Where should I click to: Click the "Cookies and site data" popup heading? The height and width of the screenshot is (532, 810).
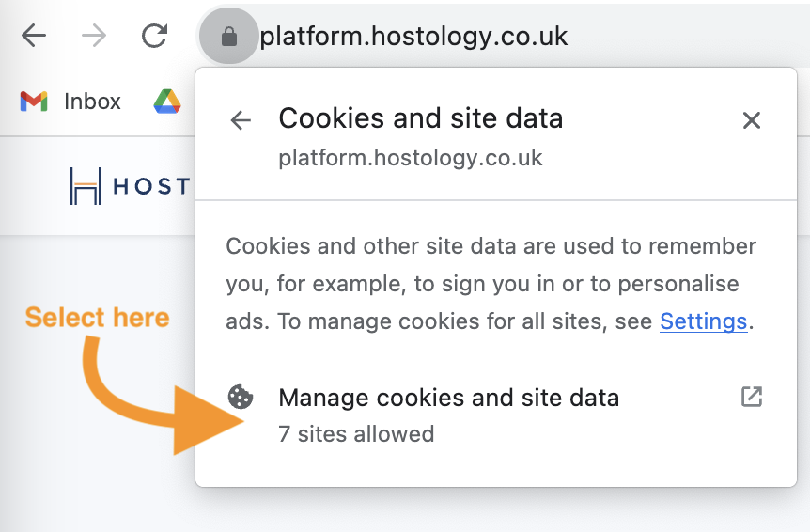point(420,119)
